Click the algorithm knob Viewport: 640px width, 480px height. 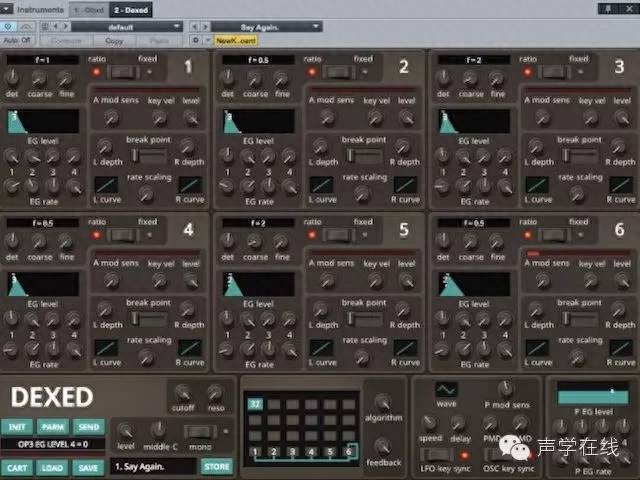point(383,402)
